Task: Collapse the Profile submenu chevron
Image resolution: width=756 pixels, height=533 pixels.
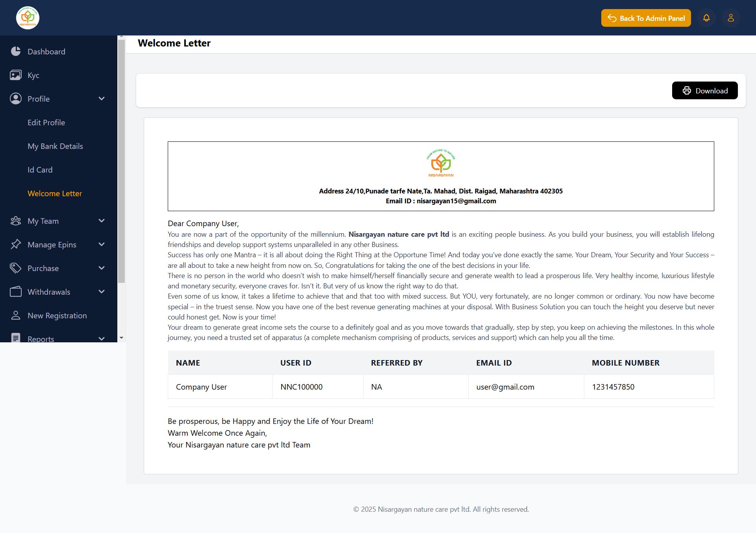Action: click(102, 98)
